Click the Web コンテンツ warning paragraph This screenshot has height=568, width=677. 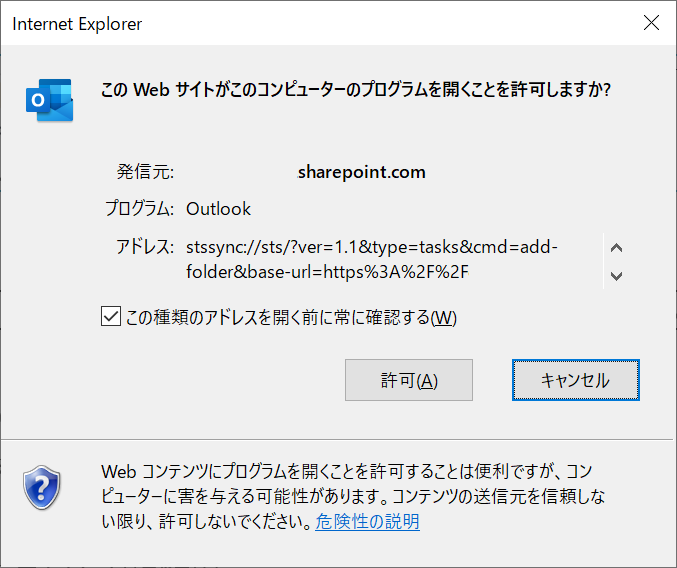click(353, 496)
